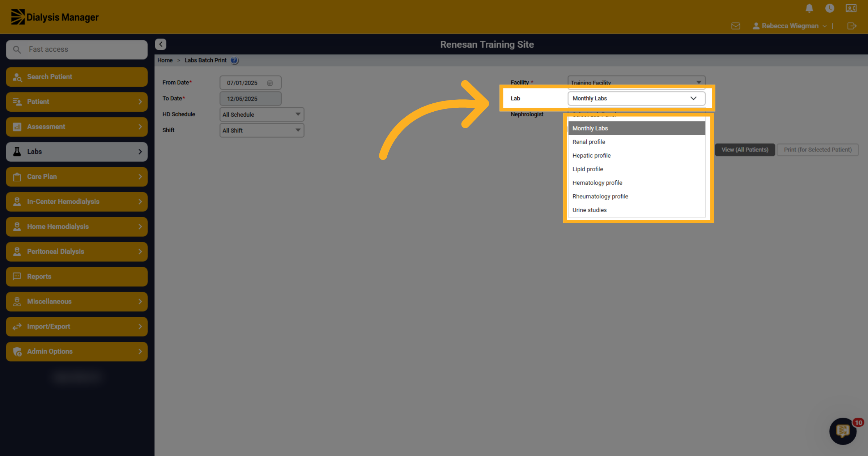Open the HD Schedule dropdown
This screenshot has height=456, width=868.
pos(262,115)
